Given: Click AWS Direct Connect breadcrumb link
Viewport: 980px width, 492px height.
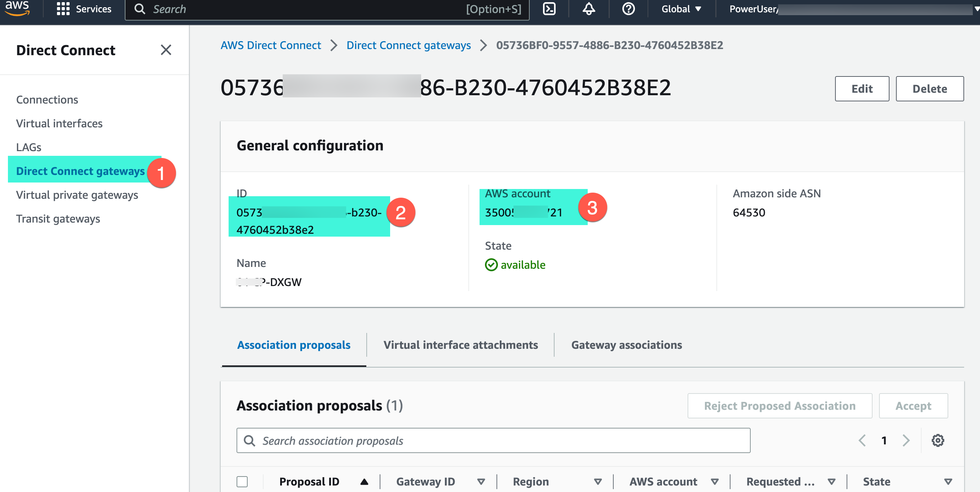Looking at the screenshot, I should tap(271, 45).
